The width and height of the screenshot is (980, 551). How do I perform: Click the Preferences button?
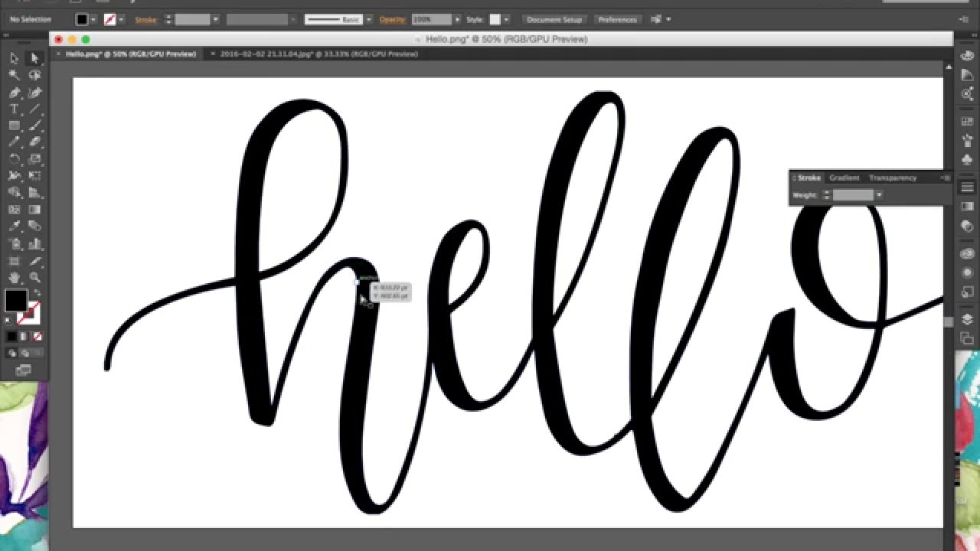(617, 19)
